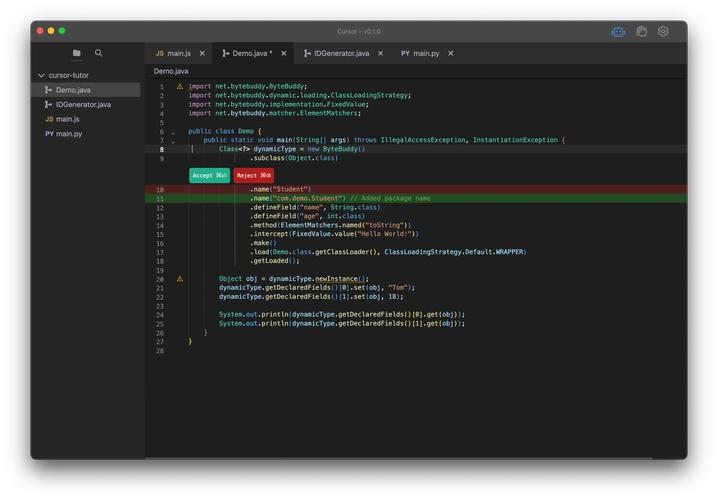Reject the suggested code change
Viewport: 718px width, 500px height.
pos(254,175)
